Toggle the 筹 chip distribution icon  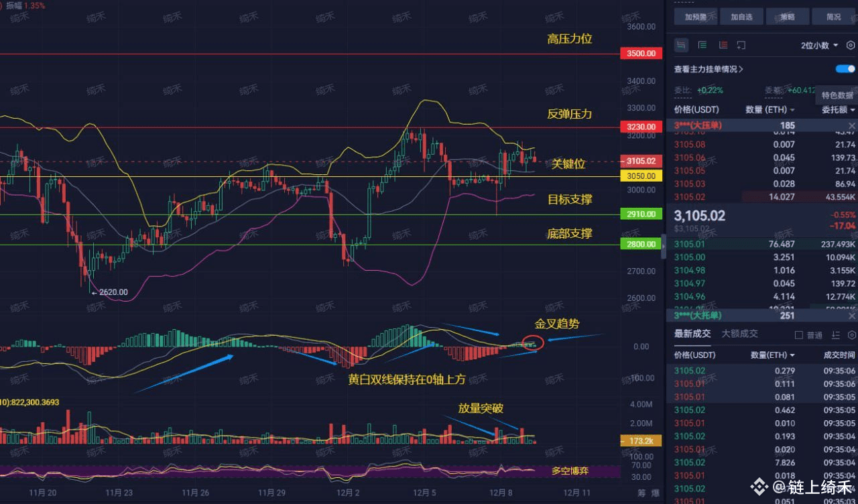(x=641, y=493)
